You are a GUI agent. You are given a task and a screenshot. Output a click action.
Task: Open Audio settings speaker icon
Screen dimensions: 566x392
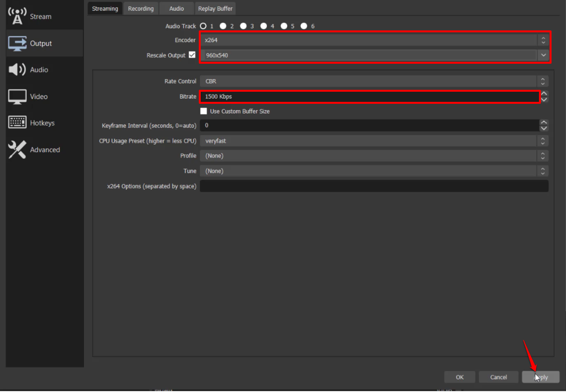click(17, 70)
